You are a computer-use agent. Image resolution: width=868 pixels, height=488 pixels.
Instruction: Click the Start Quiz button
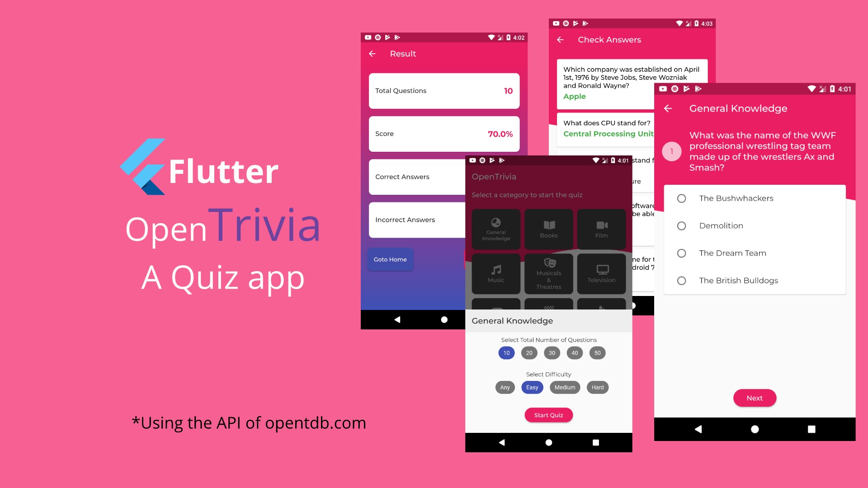tap(548, 415)
